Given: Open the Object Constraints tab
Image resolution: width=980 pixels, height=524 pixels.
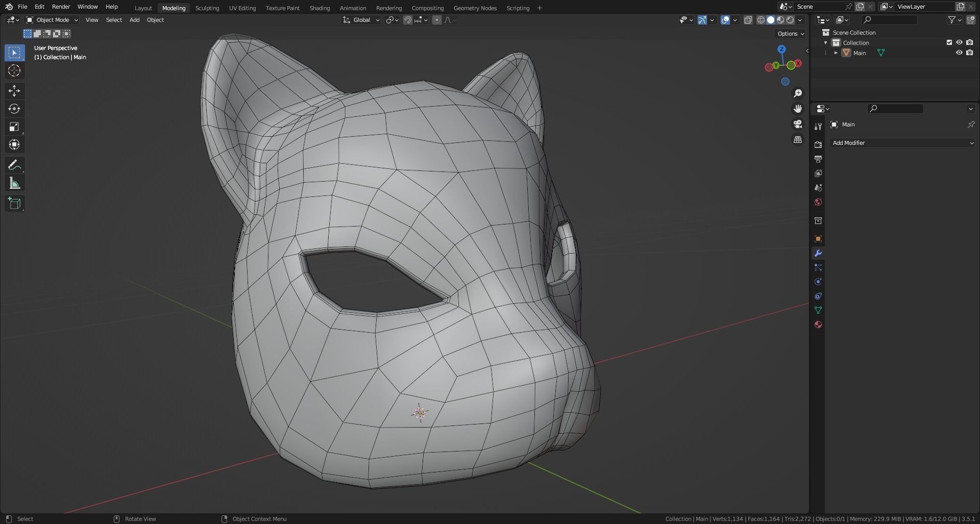Looking at the screenshot, I should tap(818, 296).
